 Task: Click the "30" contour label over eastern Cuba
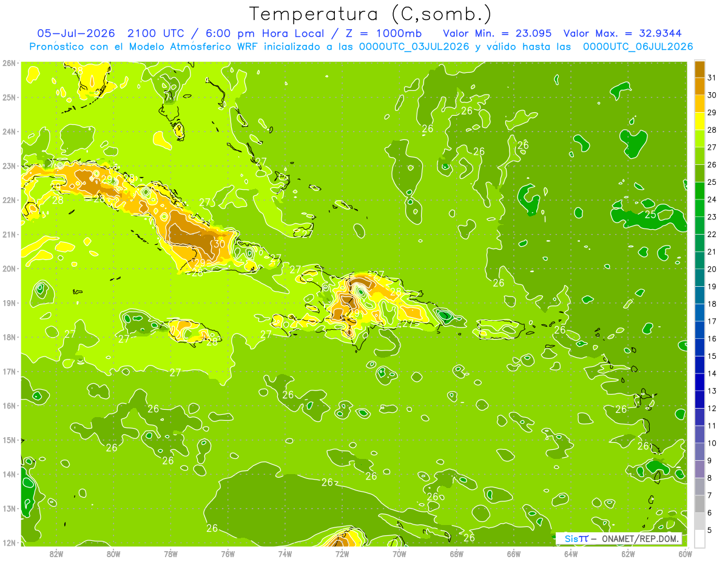pos(220,244)
